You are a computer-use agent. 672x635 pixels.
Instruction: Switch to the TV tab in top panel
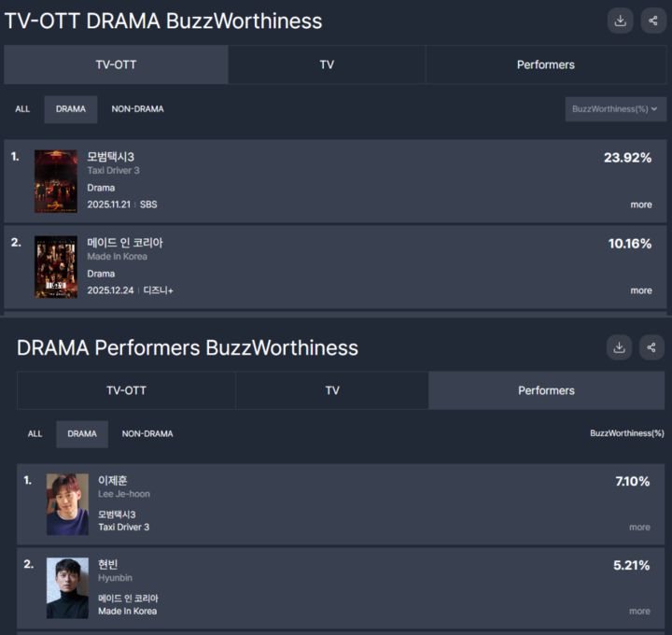(327, 65)
